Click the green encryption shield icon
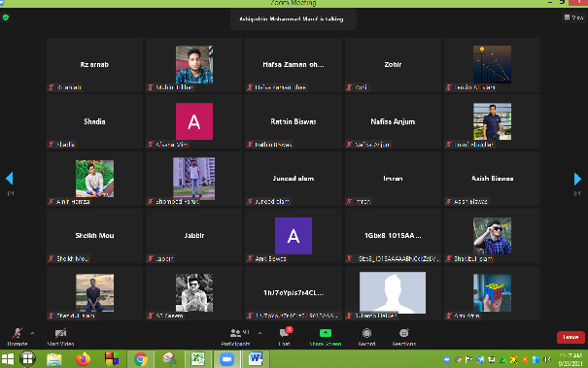588x368 pixels. pyautogui.click(x=6, y=17)
